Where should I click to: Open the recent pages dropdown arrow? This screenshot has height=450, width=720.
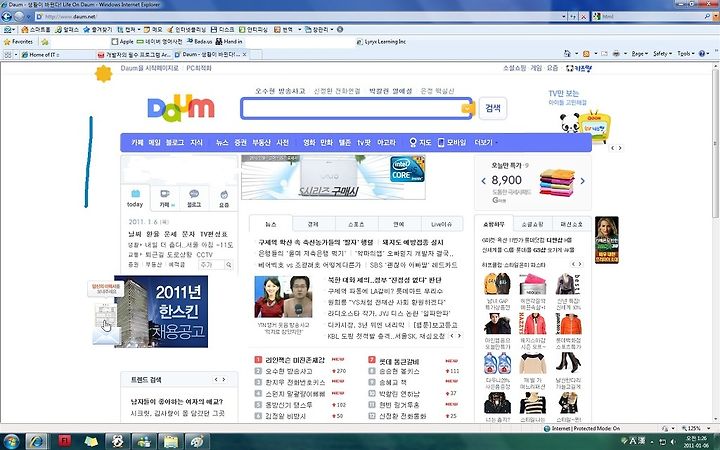point(28,17)
